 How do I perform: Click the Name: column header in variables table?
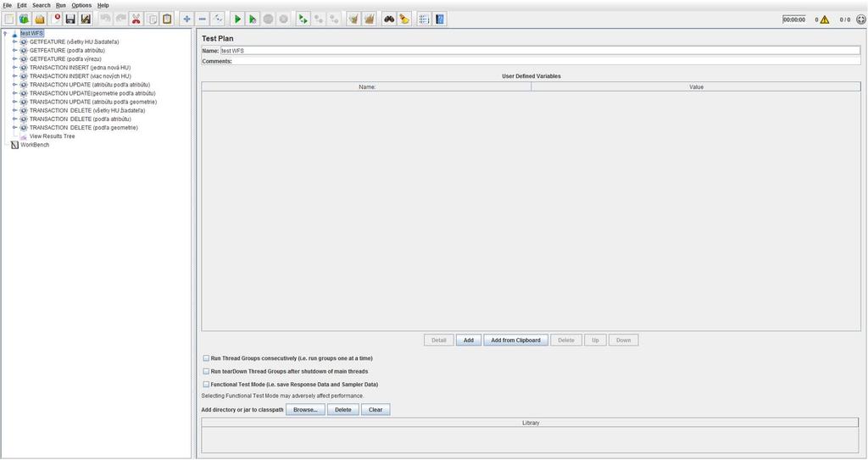coord(366,87)
